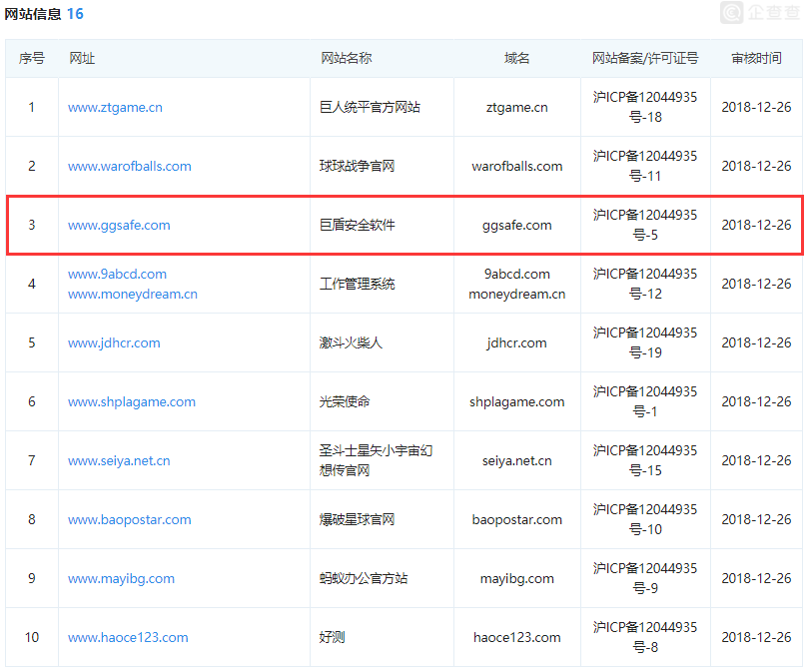Select the 巨盾安全软件 website name cell

pos(358,225)
